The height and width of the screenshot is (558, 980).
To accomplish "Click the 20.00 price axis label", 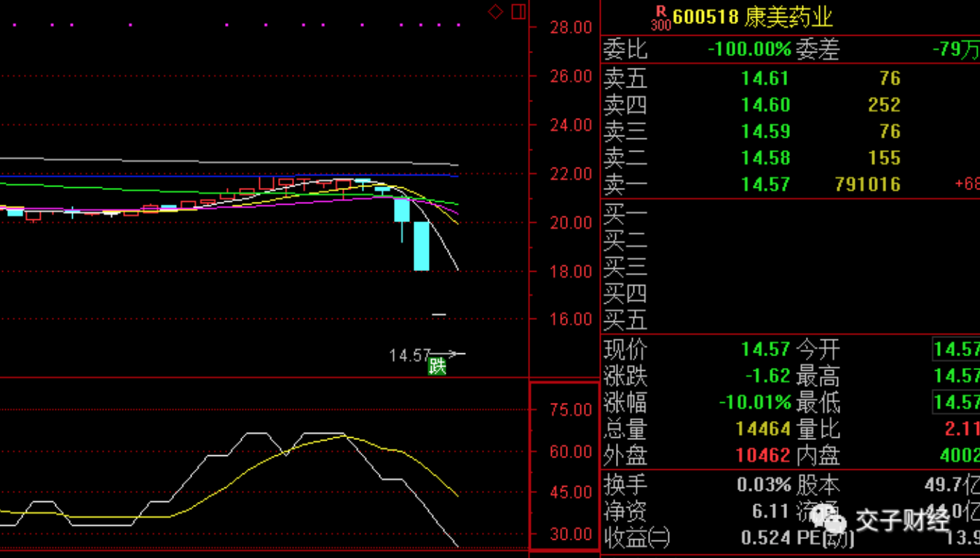I will [572, 223].
